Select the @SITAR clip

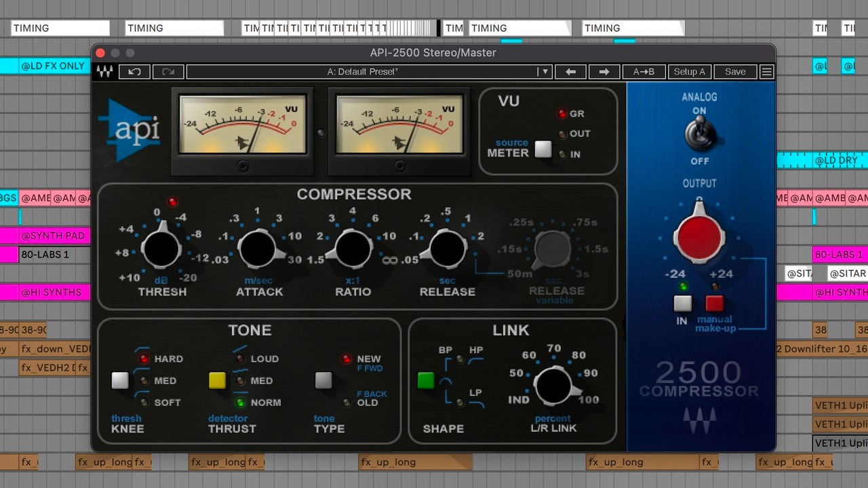[x=847, y=274]
